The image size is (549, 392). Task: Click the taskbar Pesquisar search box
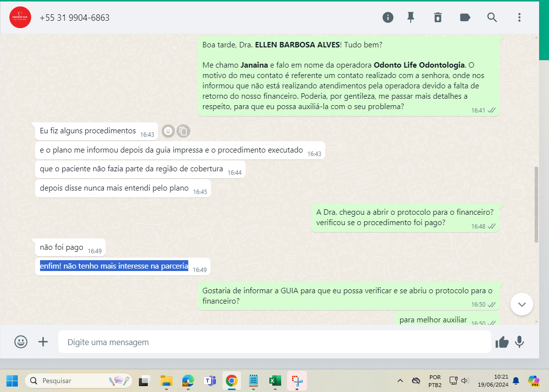pyautogui.click(x=79, y=381)
